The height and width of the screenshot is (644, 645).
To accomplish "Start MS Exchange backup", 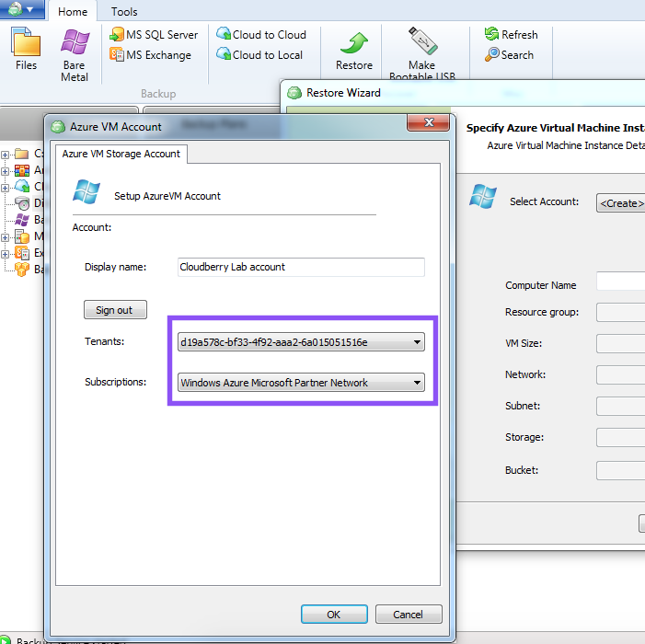I will point(151,54).
